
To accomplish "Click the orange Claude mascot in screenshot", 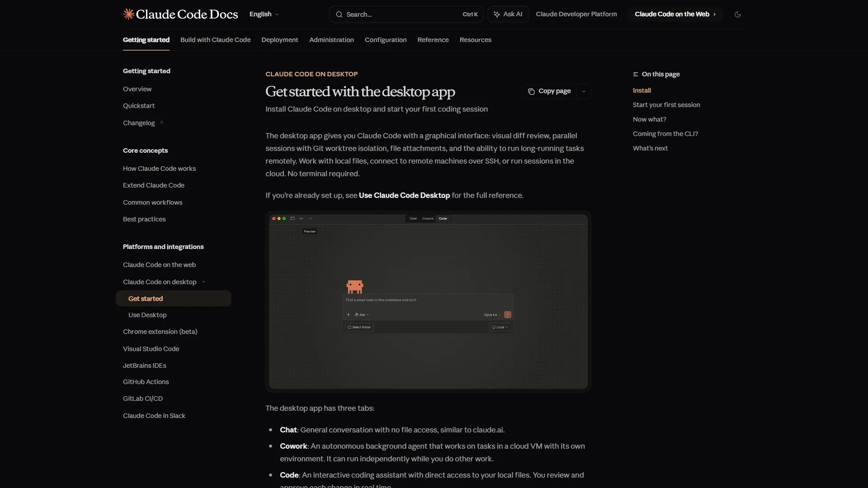I will tap(354, 286).
